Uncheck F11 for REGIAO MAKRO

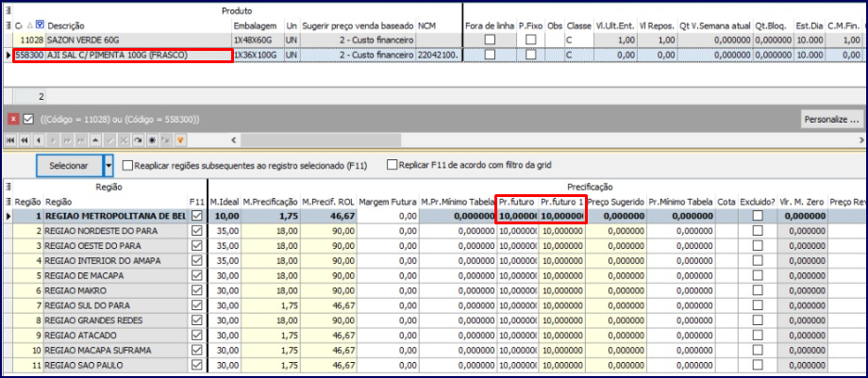point(196,290)
